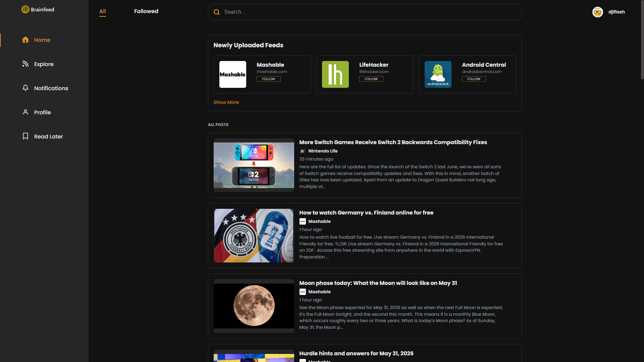Click the search magnifier icon
Viewport: 644px width, 362px height.
[x=217, y=12]
